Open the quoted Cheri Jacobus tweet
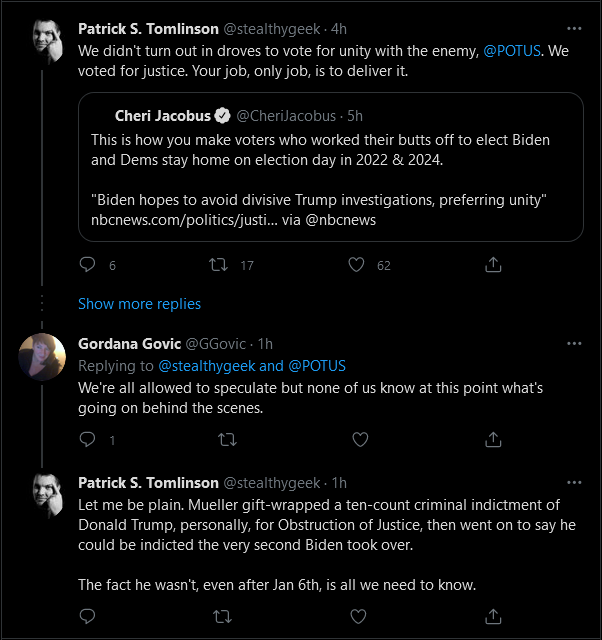 point(331,167)
